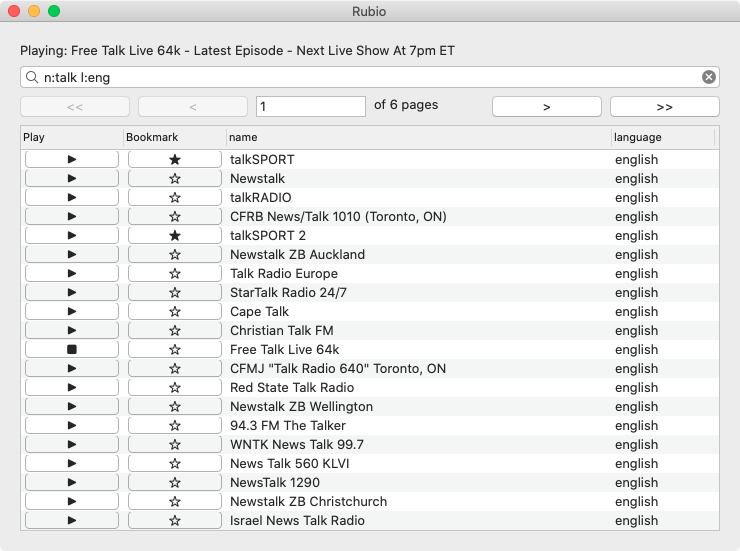Sort by language column header
This screenshot has height=551, width=740.
pyautogui.click(x=663, y=137)
